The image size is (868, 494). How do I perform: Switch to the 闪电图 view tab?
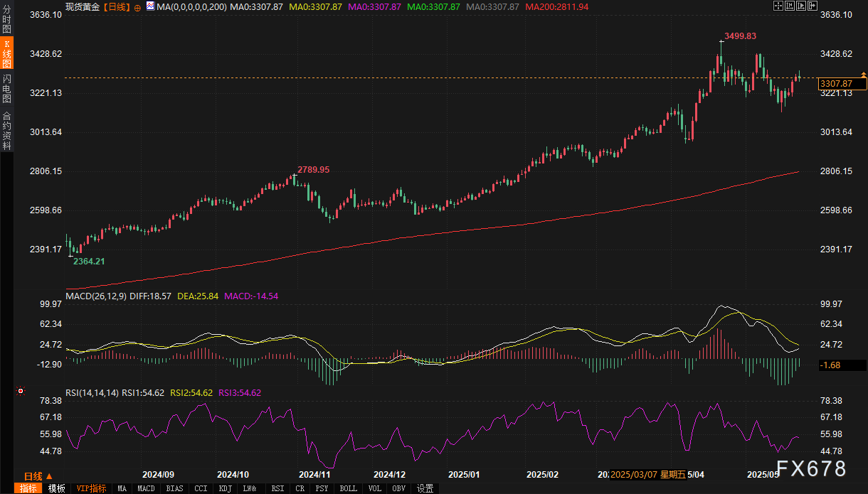[x=6, y=88]
